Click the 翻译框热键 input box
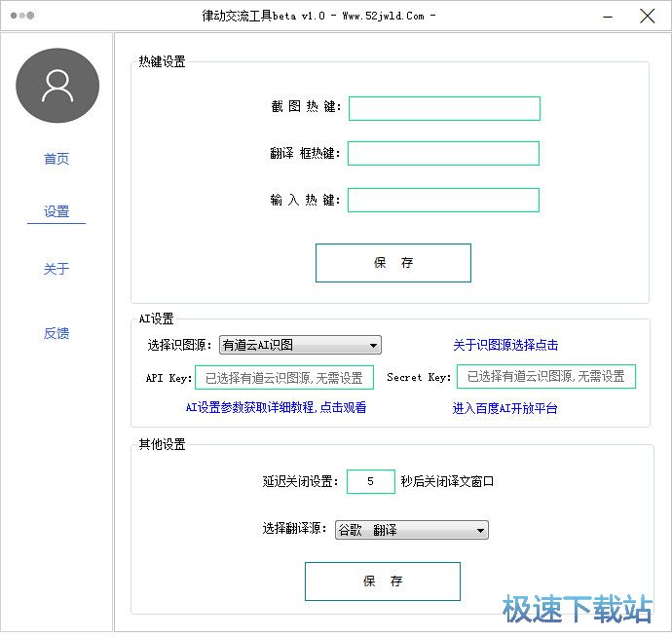This screenshot has height=638, width=672. pos(443,154)
